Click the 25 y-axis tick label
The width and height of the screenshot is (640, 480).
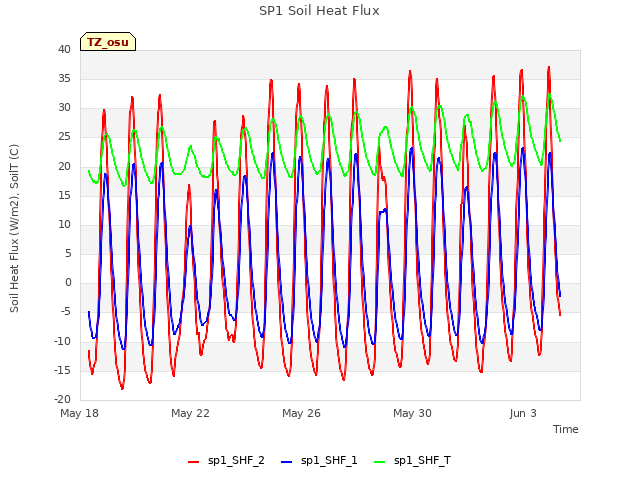64,137
